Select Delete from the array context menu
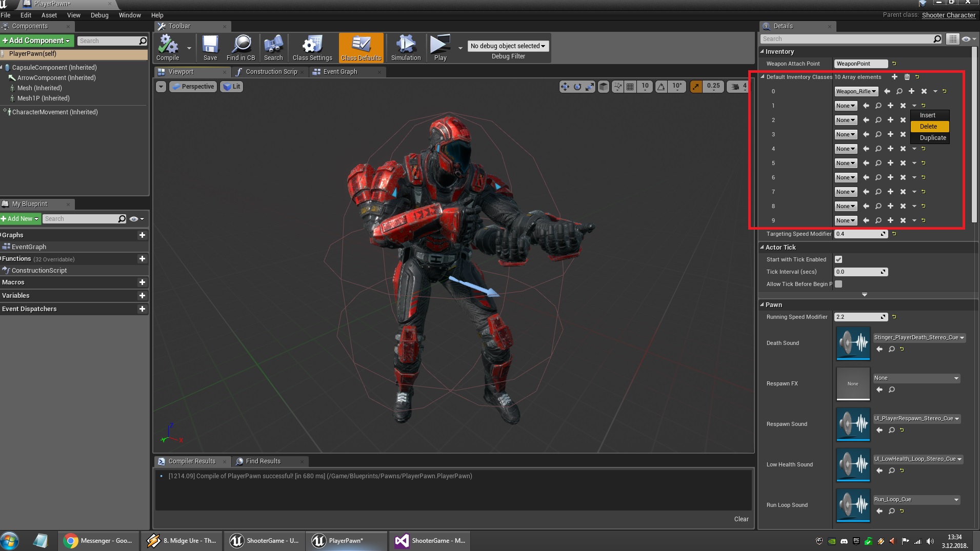The image size is (980, 551). [x=929, y=127]
